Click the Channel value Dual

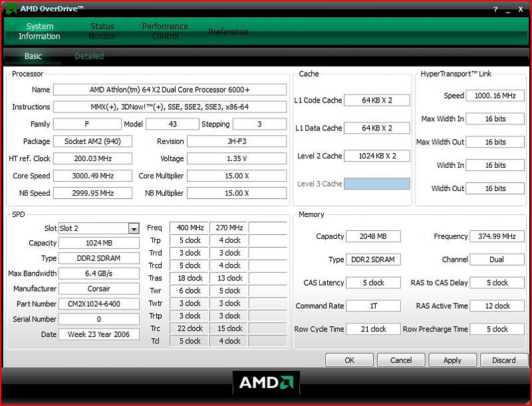tap(497, 260)
